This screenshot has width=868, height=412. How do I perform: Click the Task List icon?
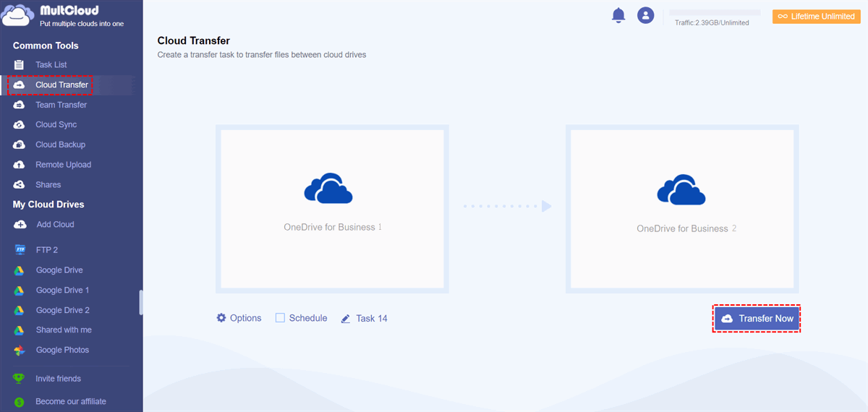(x=20, y=65)
